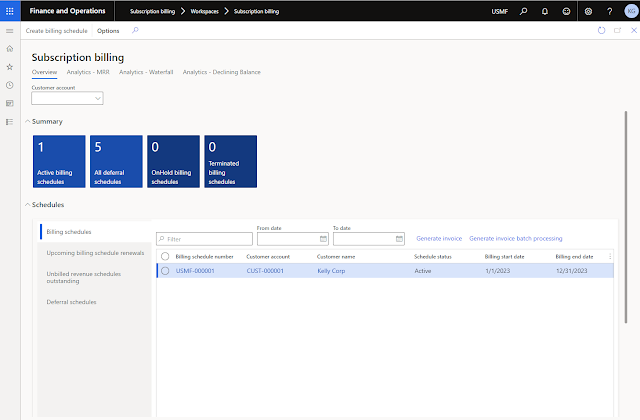The width and height of the screenshot is (640, 420).
Task: Open All deferral schedules tile
Action: point(116,161)
